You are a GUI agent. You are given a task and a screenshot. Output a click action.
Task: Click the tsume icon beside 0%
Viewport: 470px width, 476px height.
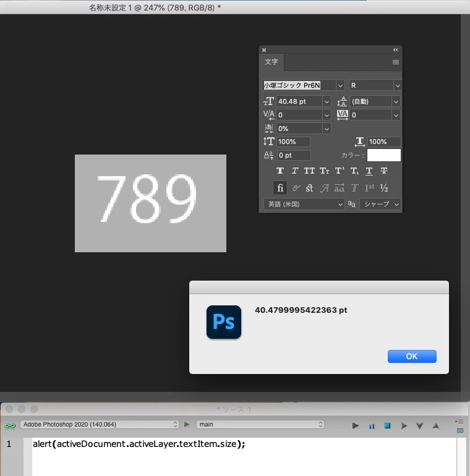[x=268, y=129]
